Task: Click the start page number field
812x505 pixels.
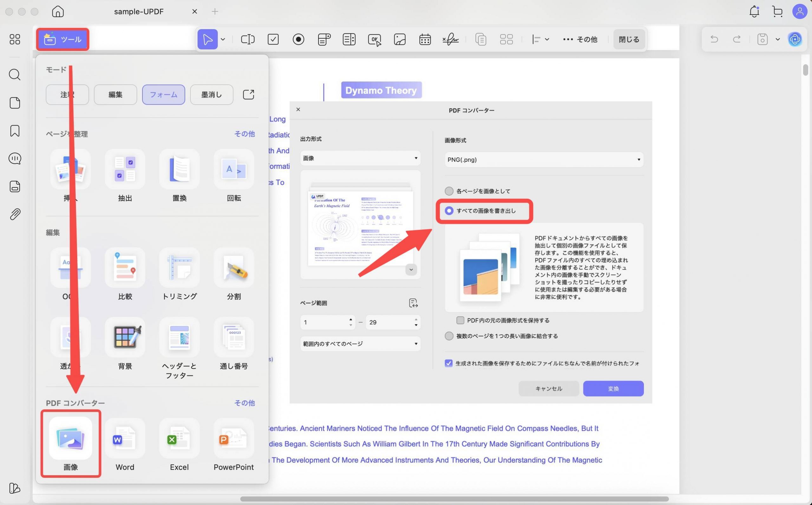Action: (324, 322)
